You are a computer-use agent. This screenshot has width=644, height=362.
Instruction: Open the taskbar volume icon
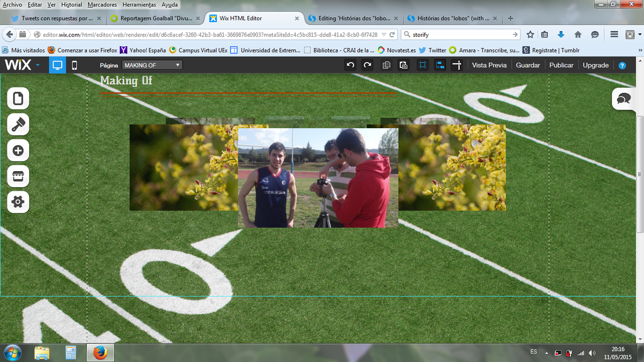tap(592, 353)
